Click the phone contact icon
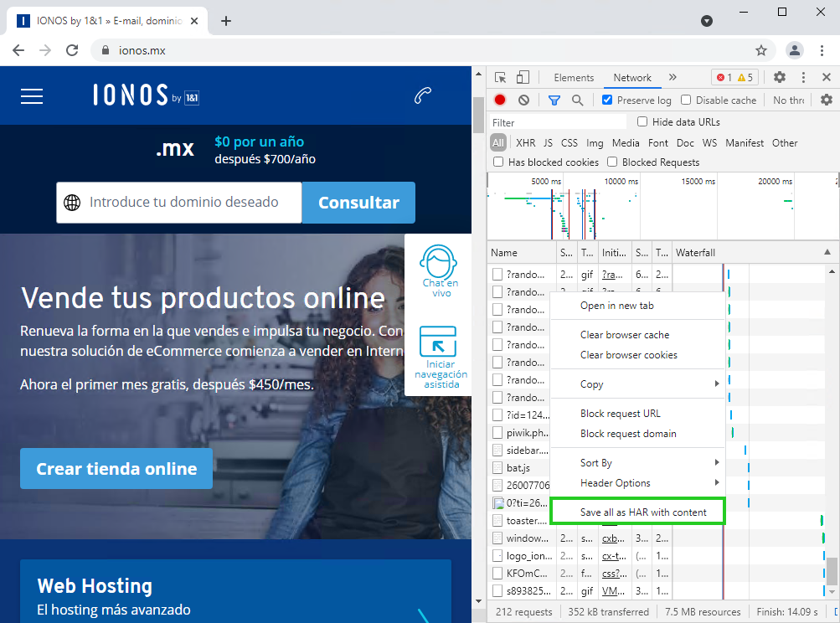 pyautogui.click(x=423, y=95)
